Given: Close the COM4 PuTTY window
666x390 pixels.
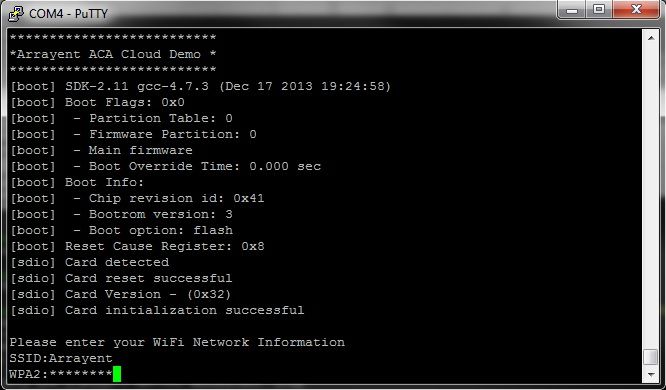Looking at the screenshot, I should 636,10.
